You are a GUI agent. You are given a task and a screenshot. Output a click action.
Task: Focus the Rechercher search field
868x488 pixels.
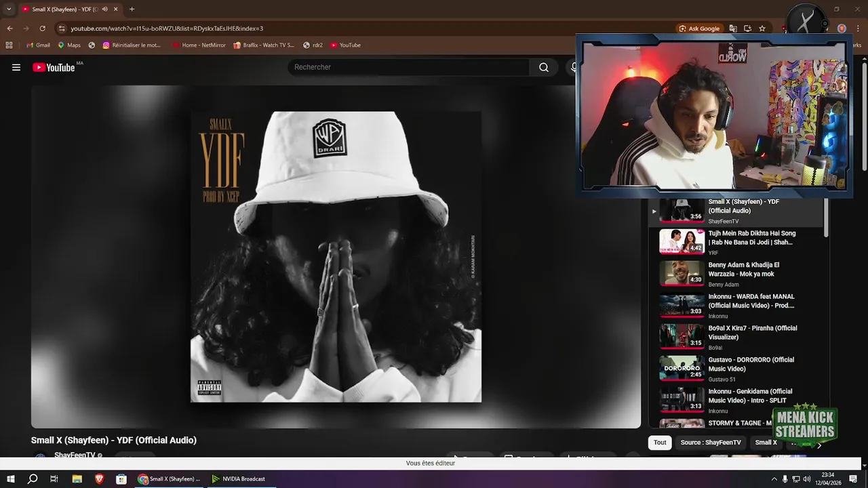point(410,67)
